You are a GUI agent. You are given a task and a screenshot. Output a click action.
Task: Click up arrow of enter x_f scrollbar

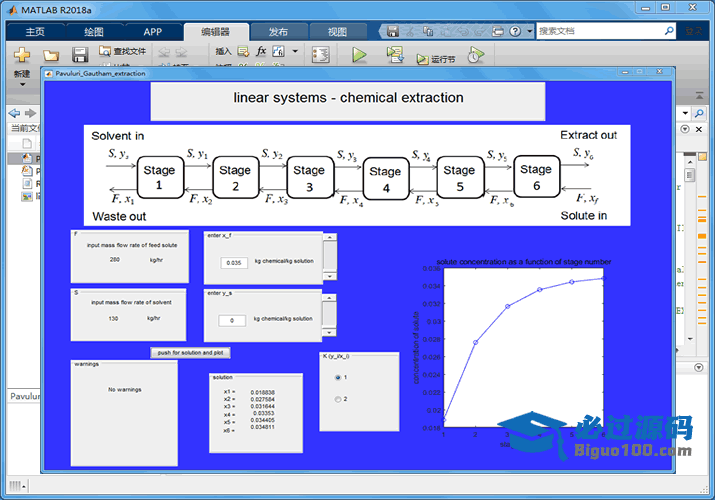tap(330, 237)
